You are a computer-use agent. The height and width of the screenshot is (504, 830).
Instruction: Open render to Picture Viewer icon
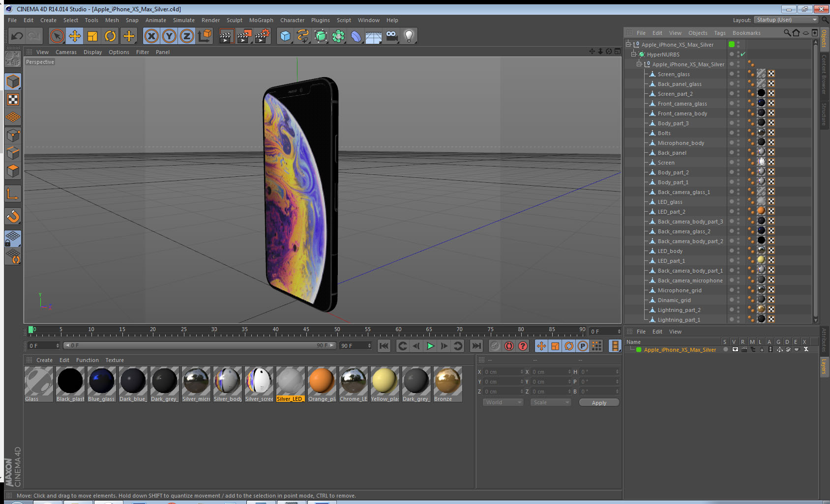pos(244,36)
